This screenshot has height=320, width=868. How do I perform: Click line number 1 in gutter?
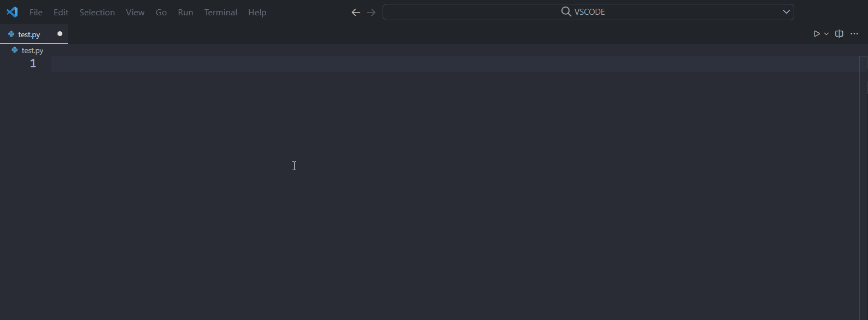33,63
